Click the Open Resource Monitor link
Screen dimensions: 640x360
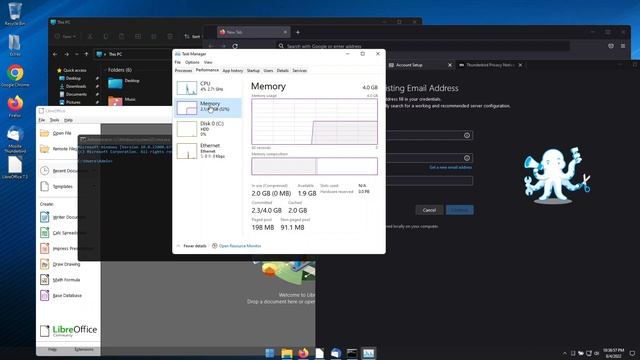tap(237, 246)
